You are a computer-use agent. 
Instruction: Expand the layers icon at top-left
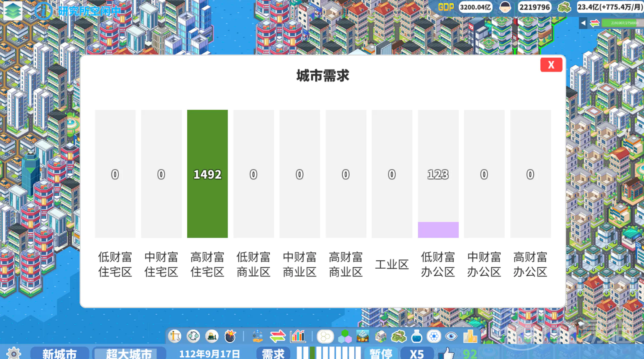[x=13, y=10]
